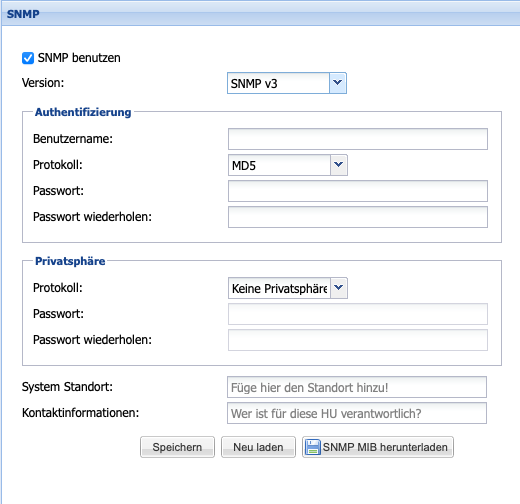Click the Privatsphäre group legend
Image resolution: width=520 pixels, height=504 pixels.
(70, 261)
